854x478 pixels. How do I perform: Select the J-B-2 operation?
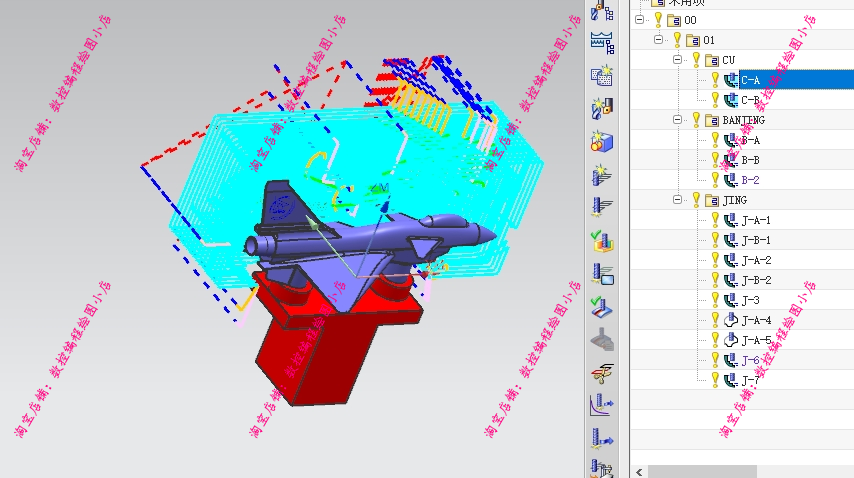point(757,280)
